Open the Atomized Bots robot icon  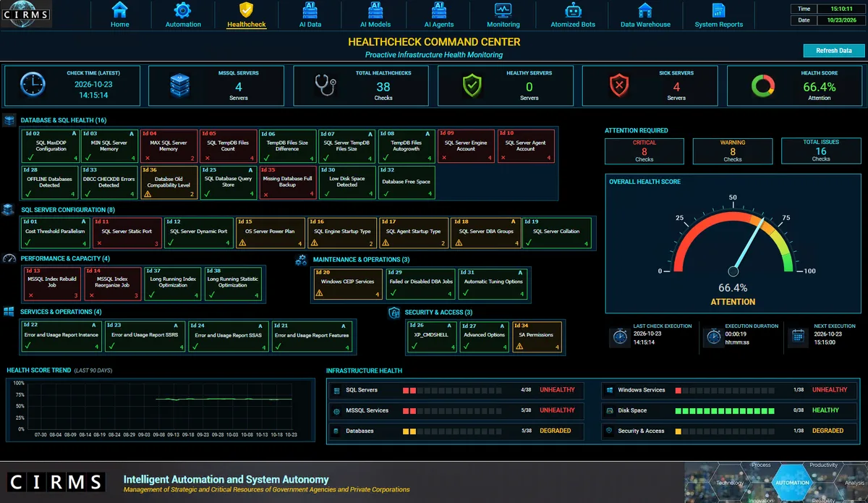573,10
